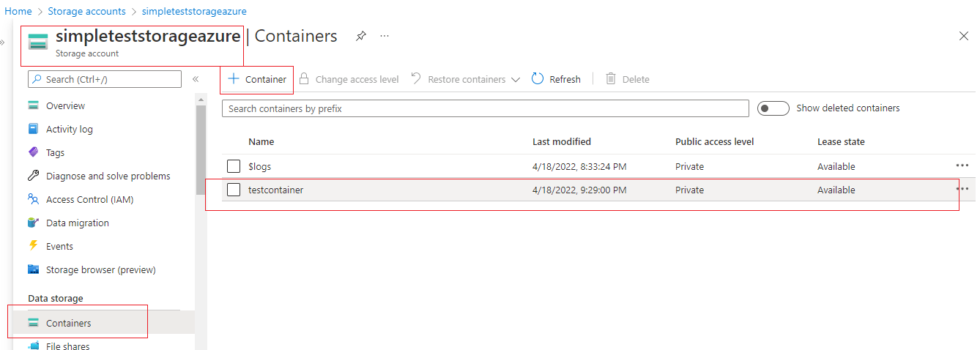Image resolution: width=980 pixels, height=350 pixels.
Task: Collapse the sidebar with the double chevron
Action: click(196, 79)
